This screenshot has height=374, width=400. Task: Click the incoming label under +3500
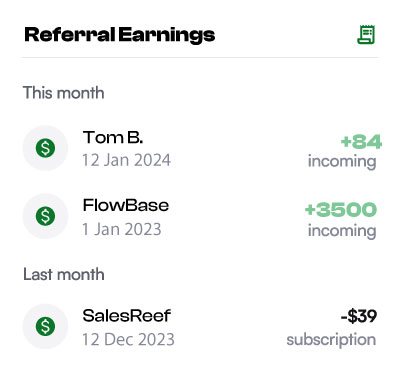[342, 231]
